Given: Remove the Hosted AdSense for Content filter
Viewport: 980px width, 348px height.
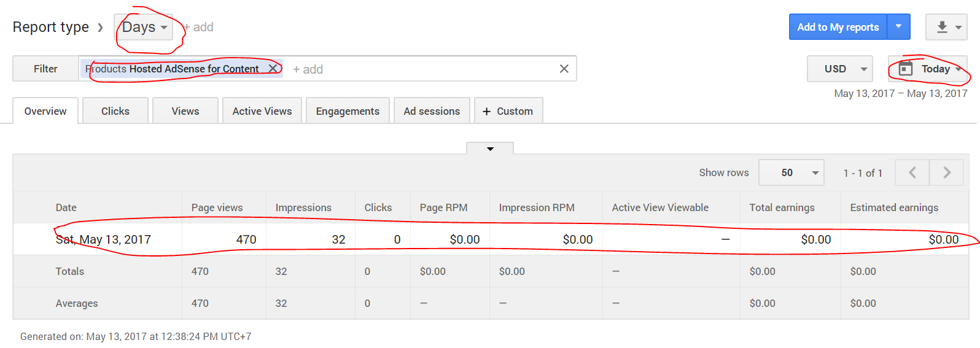Looking at the screenshot, I should pyautogui.click(x=273, y=69).
